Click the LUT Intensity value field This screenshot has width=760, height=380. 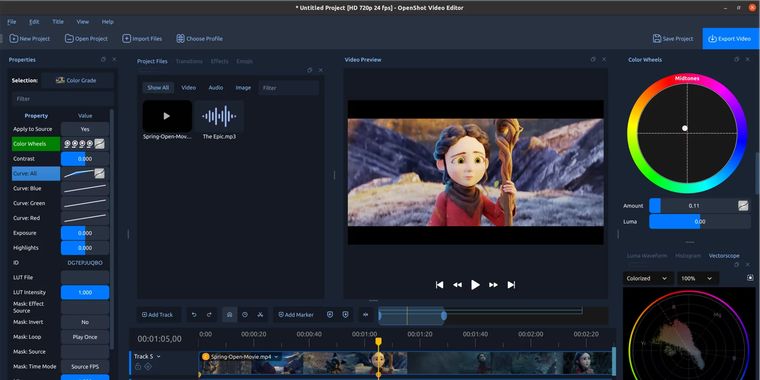coord(85,292)
